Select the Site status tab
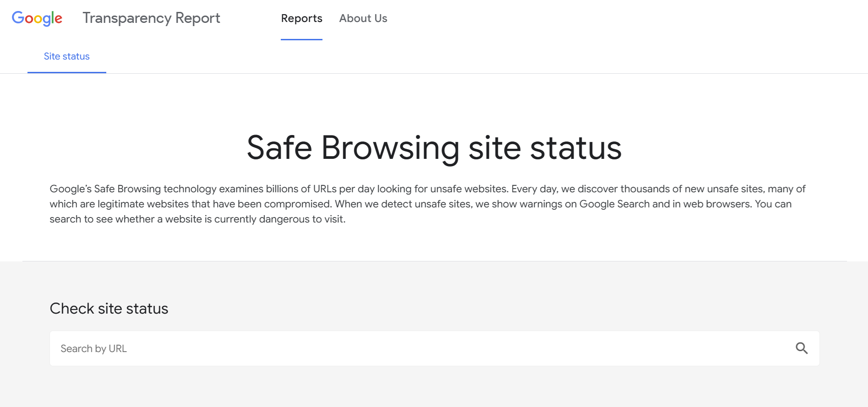The height and width of the screenshot is (407, 868). (67, 56)
